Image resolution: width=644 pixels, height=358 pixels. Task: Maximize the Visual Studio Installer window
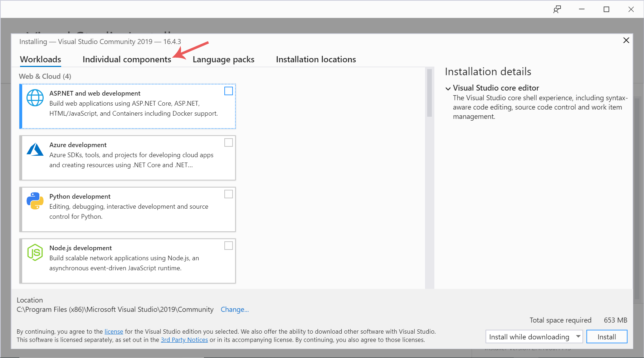[606, 9]
